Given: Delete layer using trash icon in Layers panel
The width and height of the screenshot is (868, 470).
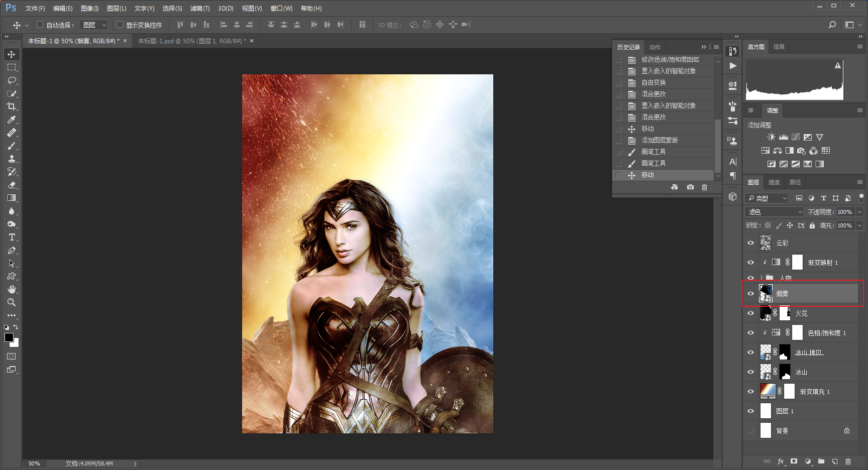Looking at the screenshot, I should pos(848,461).
